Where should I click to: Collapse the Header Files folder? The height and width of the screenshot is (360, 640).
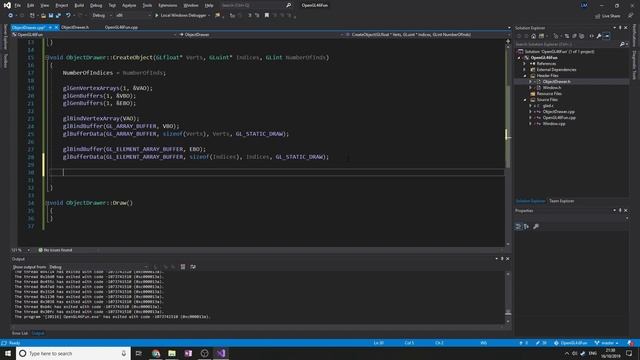click(x=525, y=76)
